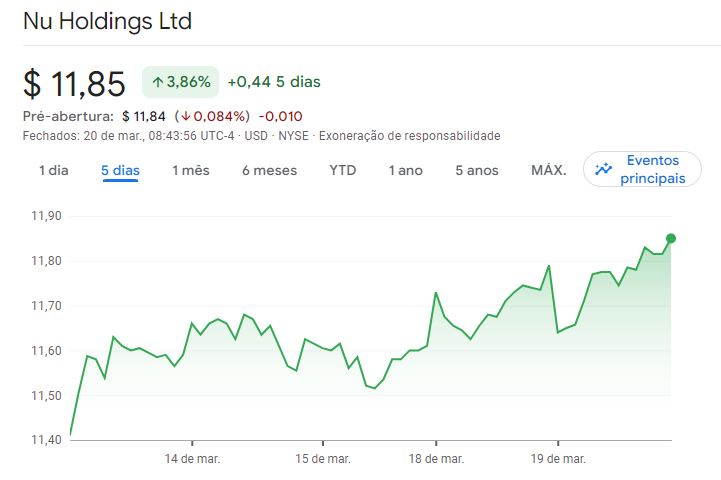Screen dimensions: 721x480
Task: Open the Eventos principais button
Action: 642,169
